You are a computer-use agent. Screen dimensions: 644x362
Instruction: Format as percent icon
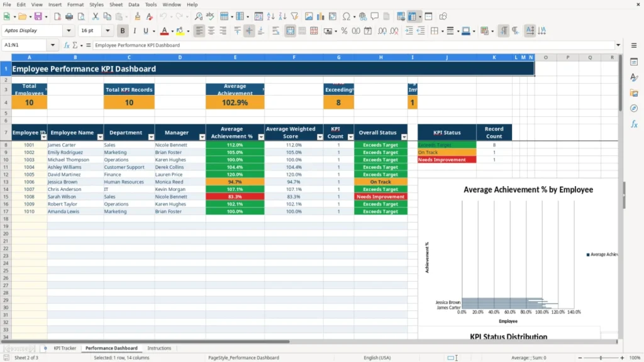tap(344, 31)
